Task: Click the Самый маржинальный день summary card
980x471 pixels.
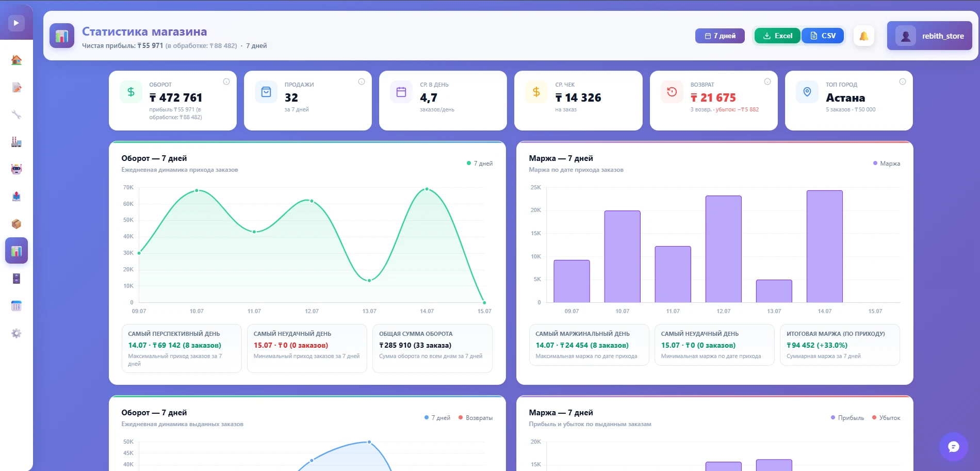Action: click(x=589, y=345)
